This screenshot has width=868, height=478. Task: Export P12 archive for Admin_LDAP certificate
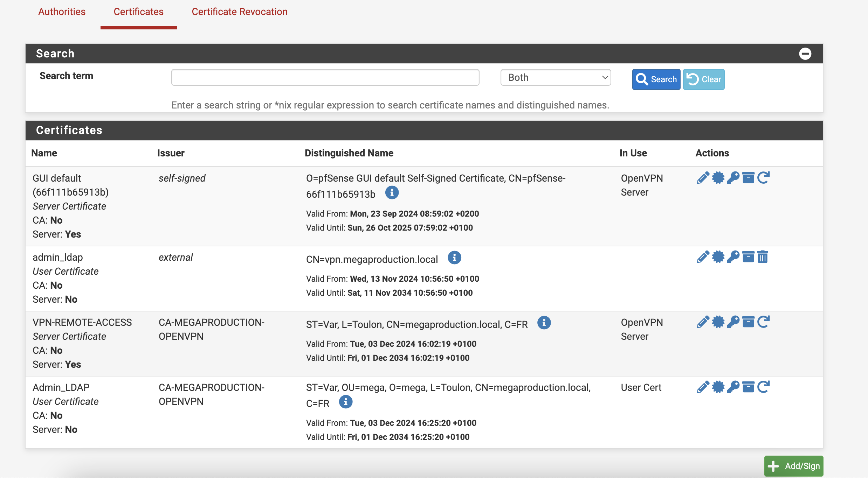point(748,387)
